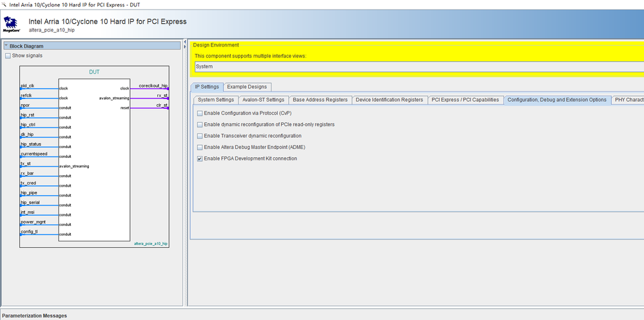The width and height of the screenshot is (644, 320).
Task: Collapse the Block Diagram panel
Action: (6, 46)
